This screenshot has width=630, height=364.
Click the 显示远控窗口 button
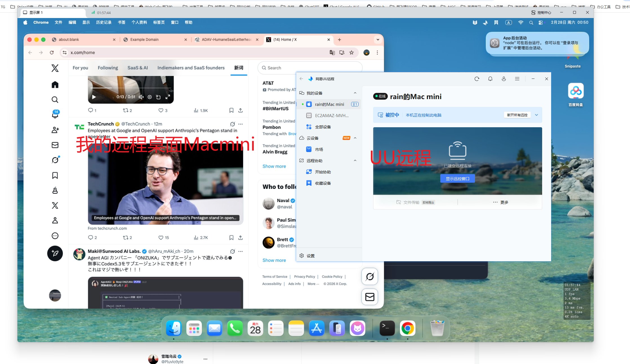click(457, 179)
